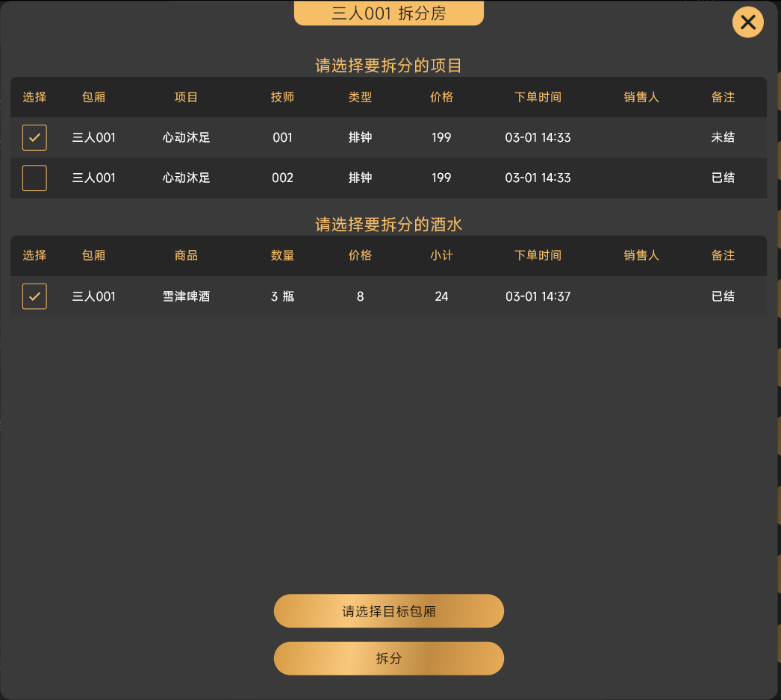Click the 请选择目标包厢 button

[388, 611]
